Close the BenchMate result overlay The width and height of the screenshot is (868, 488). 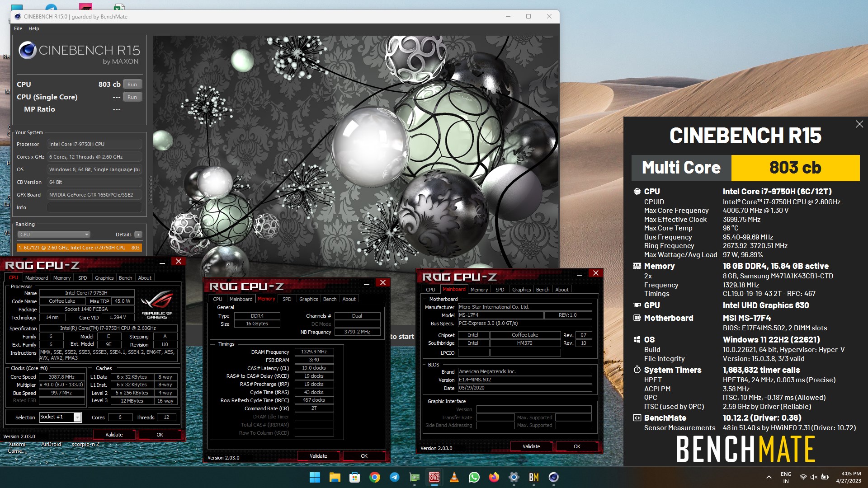859,124
